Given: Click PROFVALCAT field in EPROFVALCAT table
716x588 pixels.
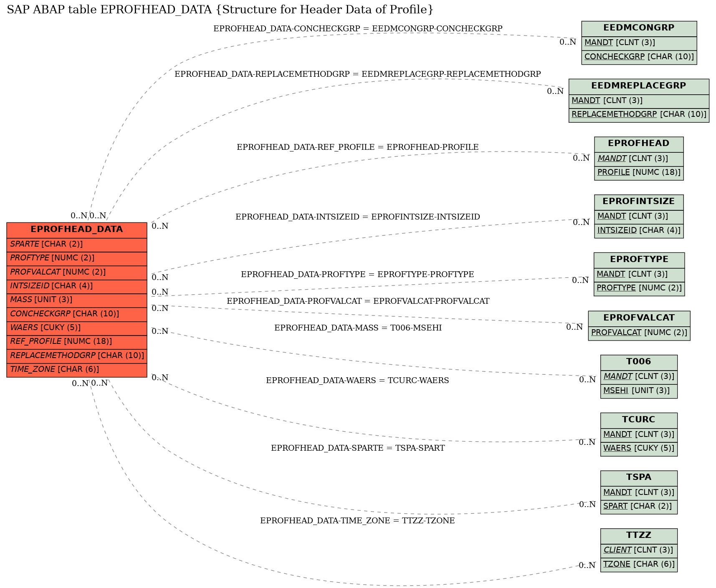Looking at the screenshot, I should (639, 333).
